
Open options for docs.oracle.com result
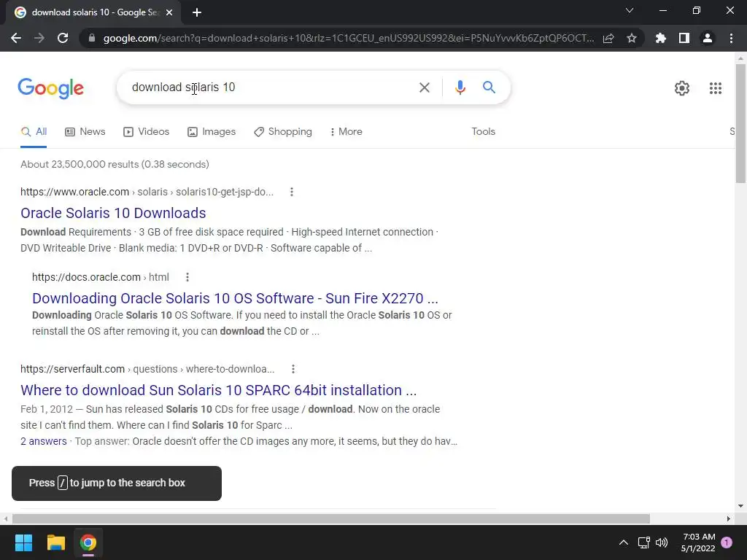(187, 277)
